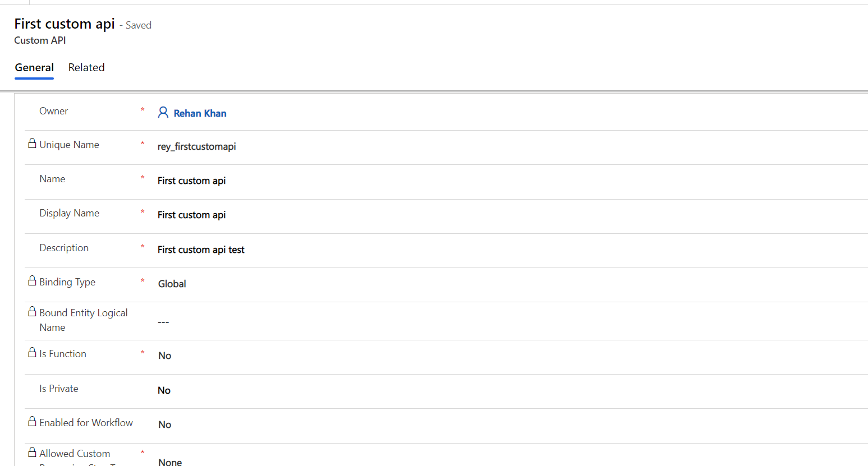Edit the Display Name field
The image size is (868, 466).
click(191, 215)
